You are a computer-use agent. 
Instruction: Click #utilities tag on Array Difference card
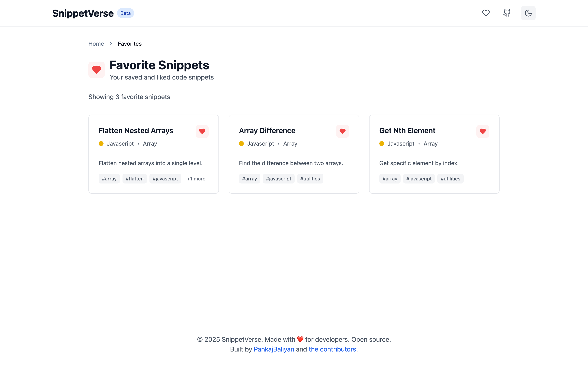(310, 179)
